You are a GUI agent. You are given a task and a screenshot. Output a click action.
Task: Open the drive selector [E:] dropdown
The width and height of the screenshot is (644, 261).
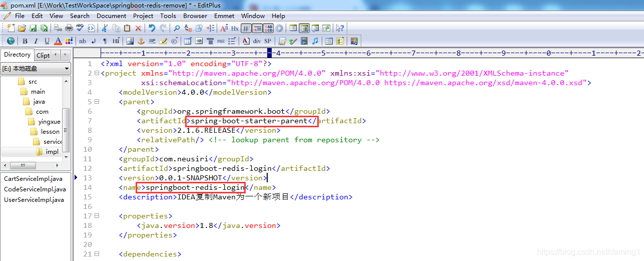36,69
